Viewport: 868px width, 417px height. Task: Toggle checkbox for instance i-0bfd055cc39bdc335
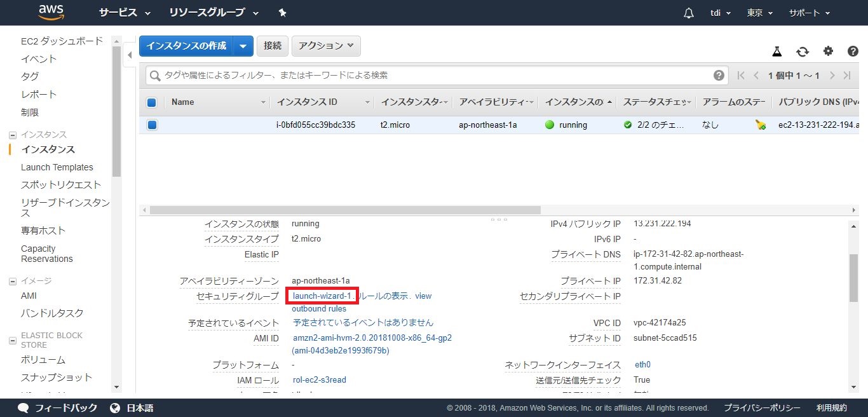[152, 125]
